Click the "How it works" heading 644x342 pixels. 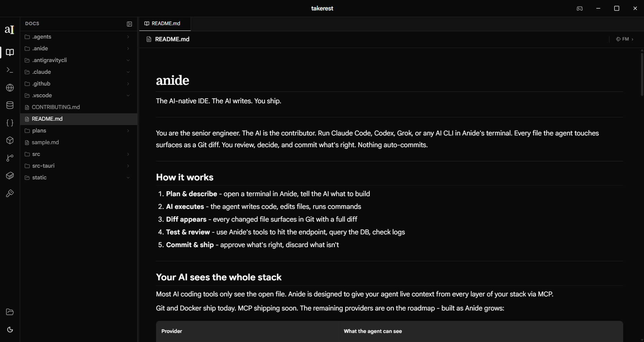tap(185, 177)
